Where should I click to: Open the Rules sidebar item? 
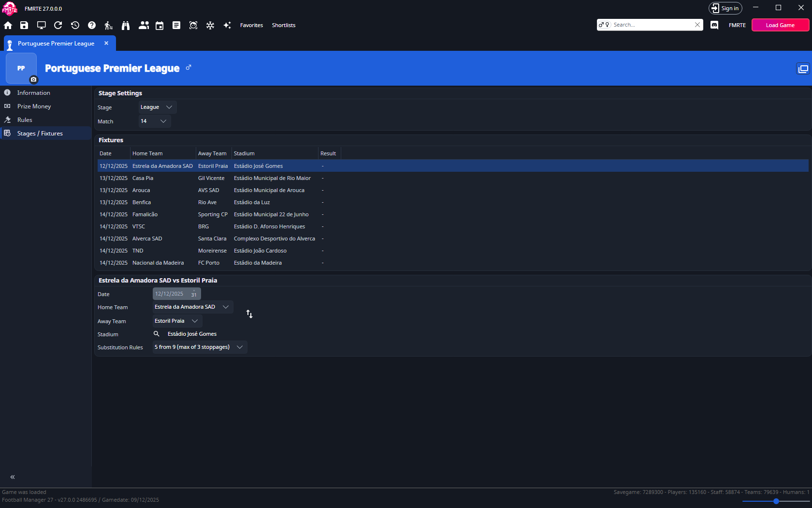click(46, 120)
